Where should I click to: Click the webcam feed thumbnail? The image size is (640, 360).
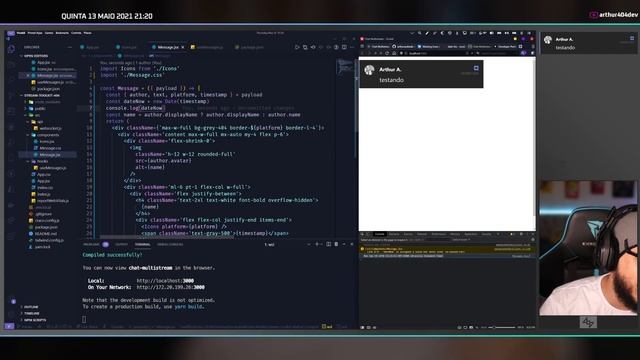click(588, 248)
